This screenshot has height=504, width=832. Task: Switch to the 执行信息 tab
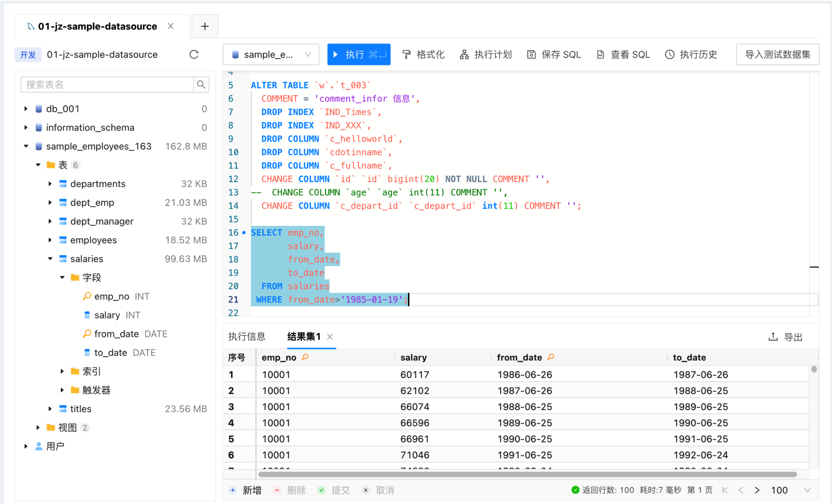pos(246,336)
